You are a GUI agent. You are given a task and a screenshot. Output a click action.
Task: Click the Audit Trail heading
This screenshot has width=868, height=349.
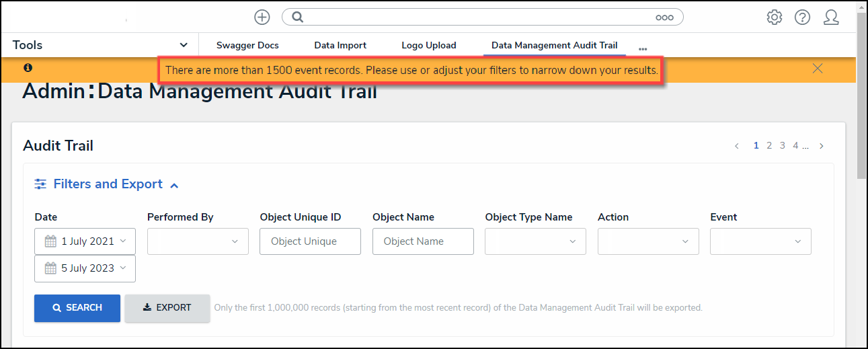pos(58,145)
